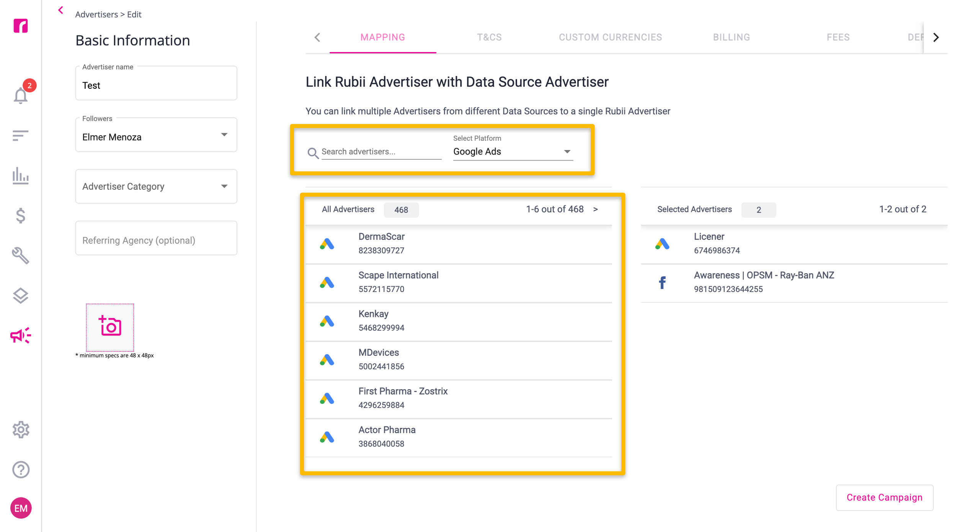
Task: Select the DermaScar advertiser row
Action: click(x=459, y=244)
